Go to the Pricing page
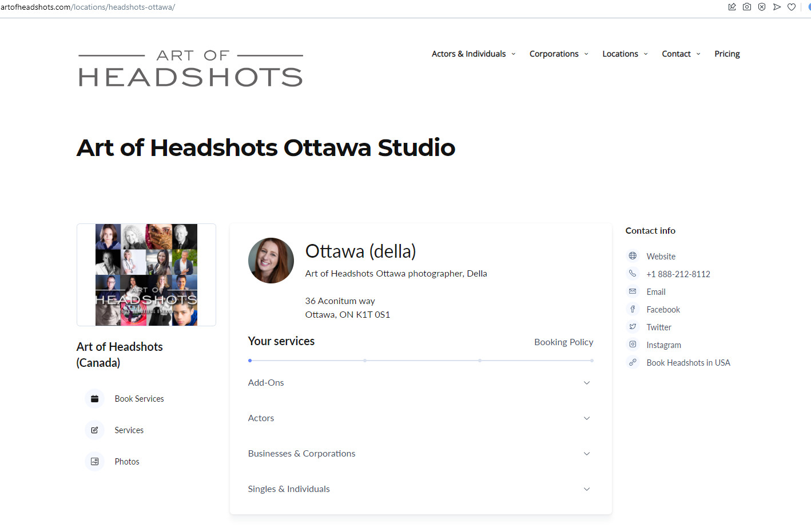 tap(727, 54)
